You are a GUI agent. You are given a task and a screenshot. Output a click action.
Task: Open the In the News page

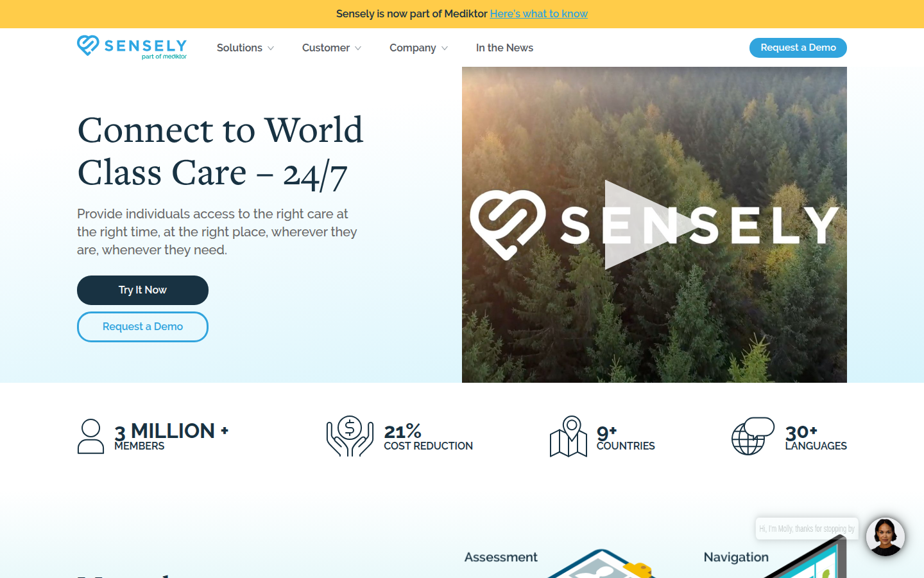point(504,48)
